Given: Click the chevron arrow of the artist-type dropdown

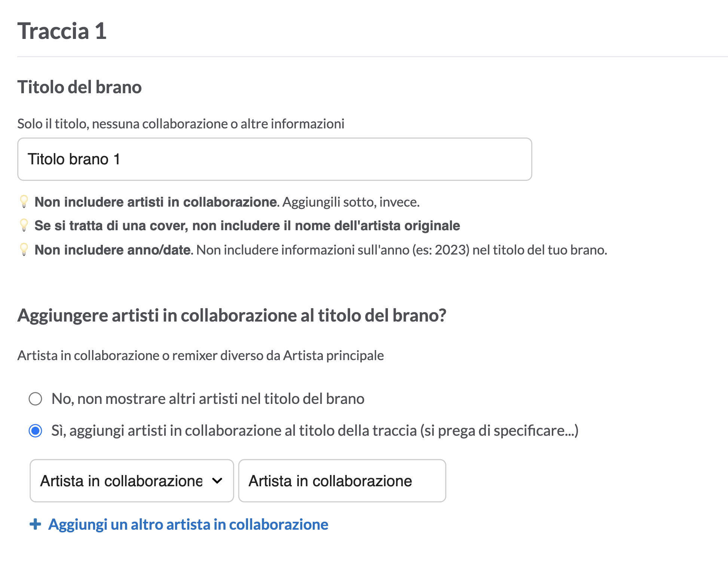Looking at the screenshot, I should tap(217, 481).
